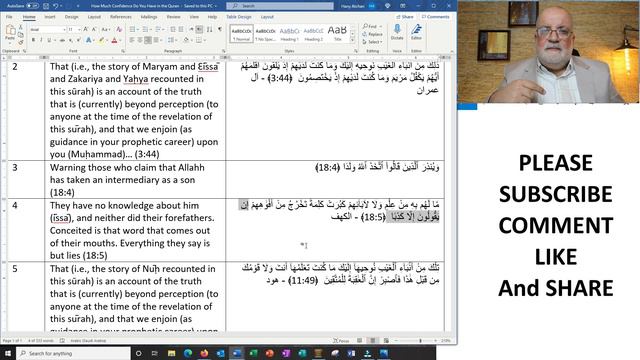Image resolution: width=640 pixels, height=360 pixels.
Task: Open the References ribbon tab
Action: pyautogui.click(x=121, y=17)
